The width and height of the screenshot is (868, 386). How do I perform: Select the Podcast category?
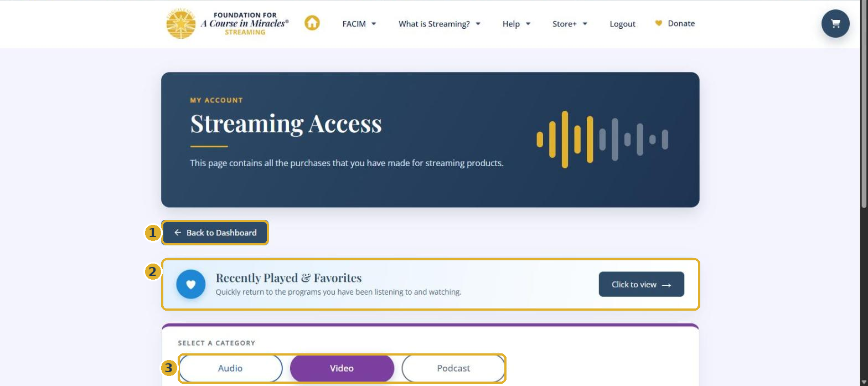453,368
